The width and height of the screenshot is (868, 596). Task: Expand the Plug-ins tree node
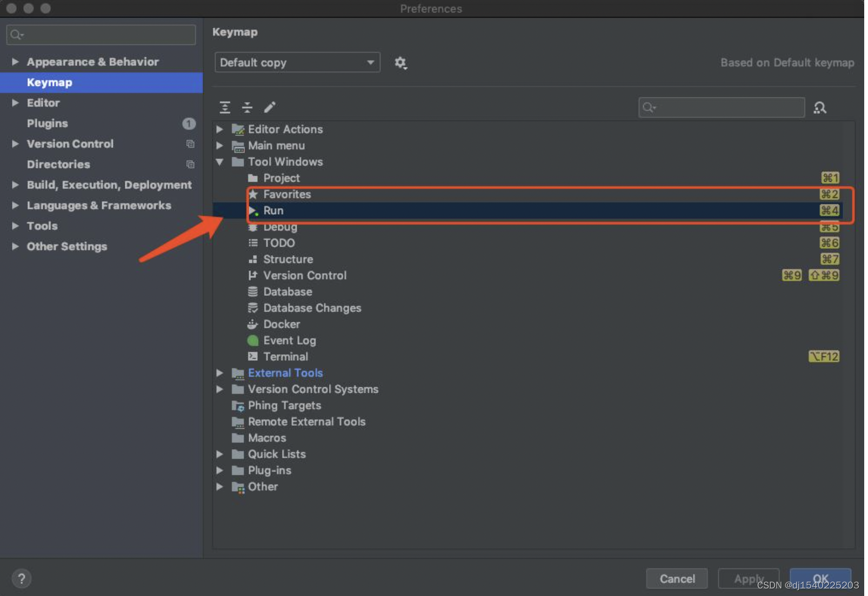220,471
